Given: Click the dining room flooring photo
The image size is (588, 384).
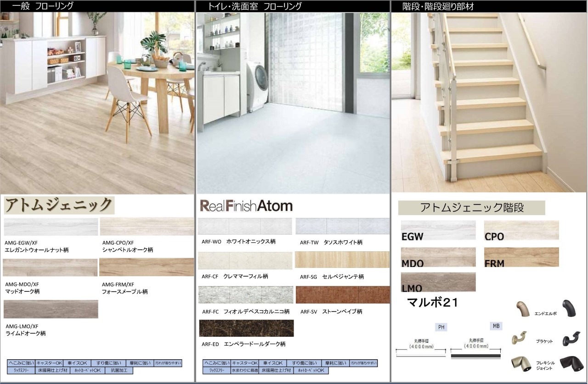Looking at the screenshot, I should [97, 103].
